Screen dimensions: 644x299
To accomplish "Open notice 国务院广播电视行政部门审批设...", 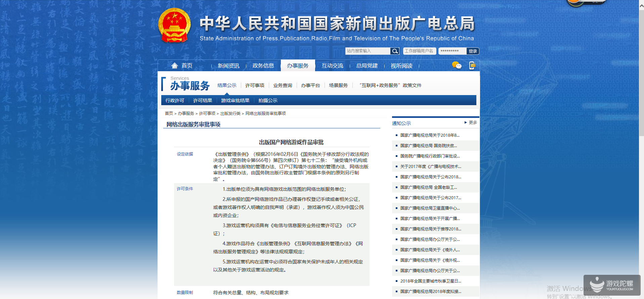I will click(430, 156).
